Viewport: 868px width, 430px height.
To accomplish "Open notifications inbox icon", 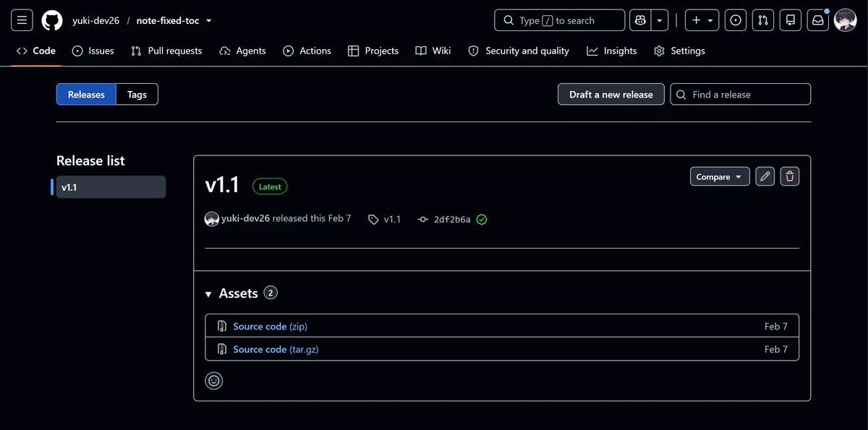I will (x=818, y=20).
